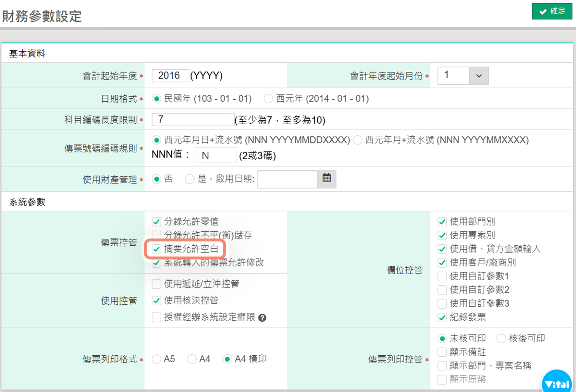
Task: Select 民國年 date format radio button
Action: tap(157, 99)
